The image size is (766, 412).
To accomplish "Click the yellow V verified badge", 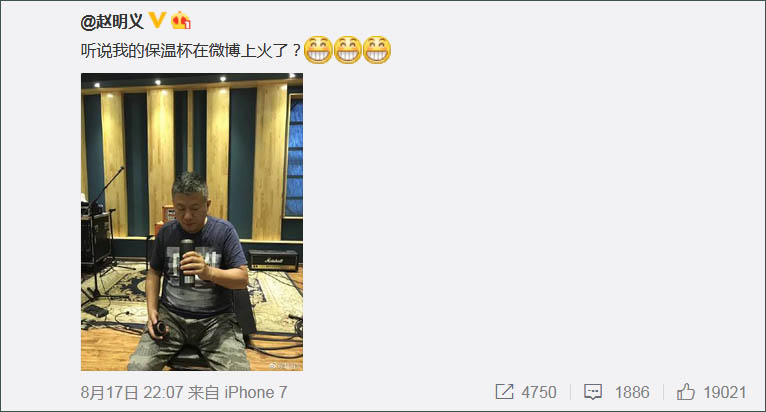I will 157,20.
